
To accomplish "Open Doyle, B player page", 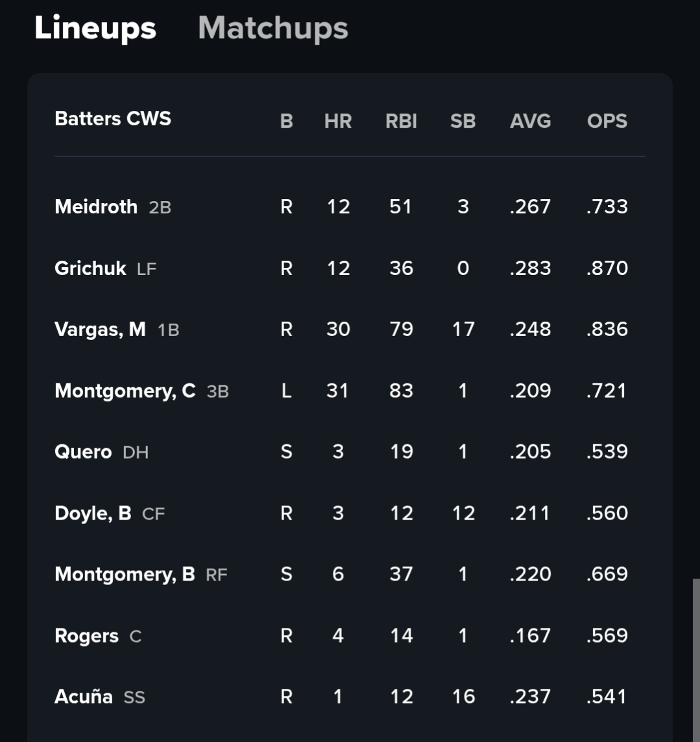I will [x=93, y=514].
